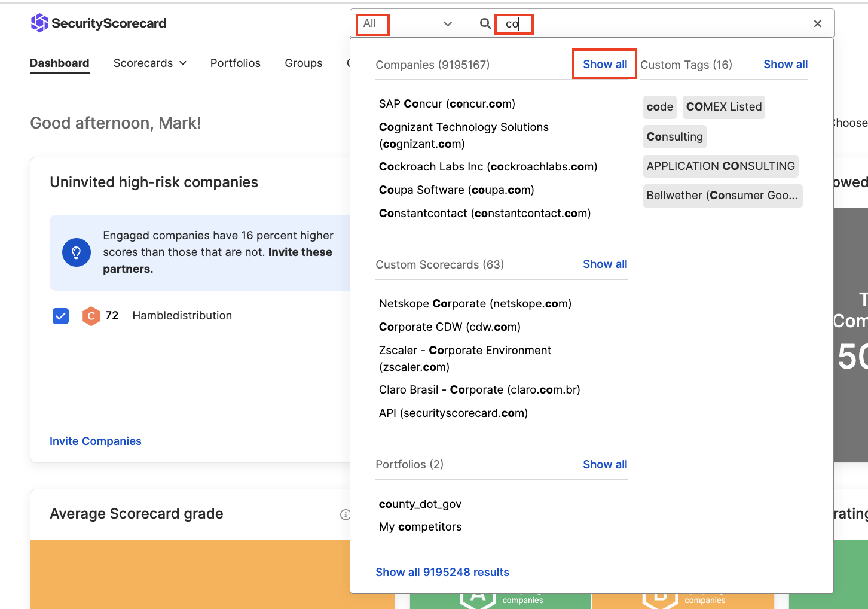Open the Dashboard tab
The image size is (868, 609).
[x=60, y=63]
